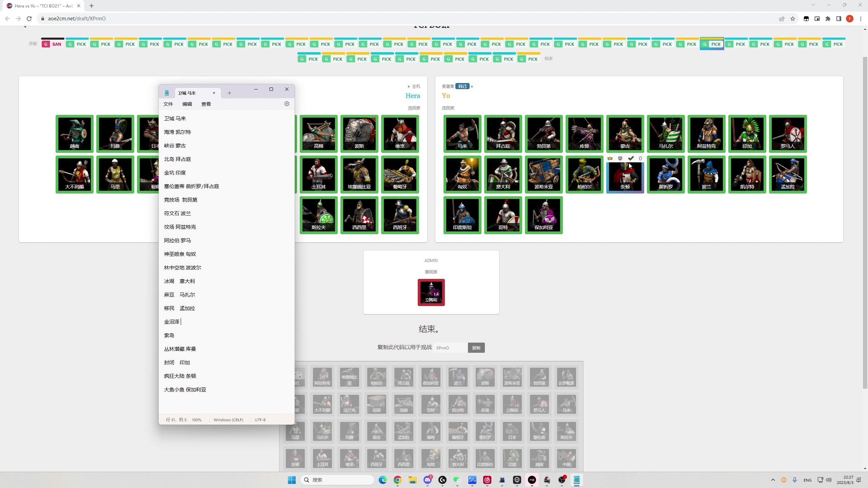Add new Notepad tab with plus

[229, 93]
